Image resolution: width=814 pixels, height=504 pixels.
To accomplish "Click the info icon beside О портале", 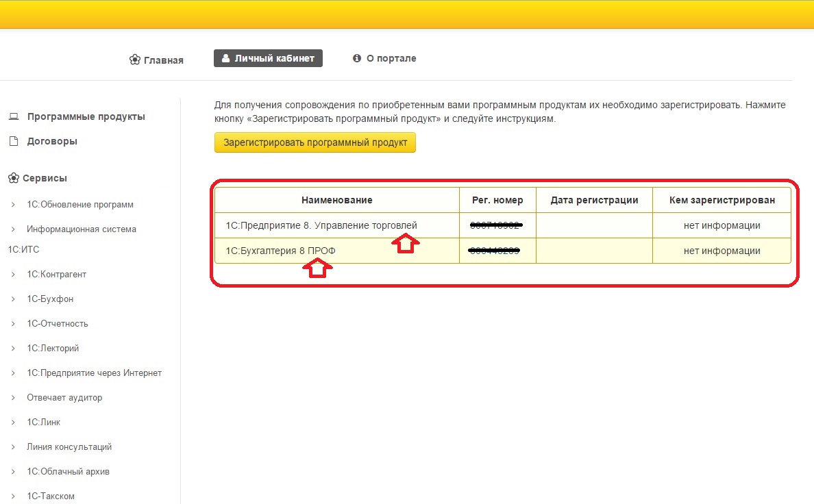I will pyautogui.click(x=356, y=59).
